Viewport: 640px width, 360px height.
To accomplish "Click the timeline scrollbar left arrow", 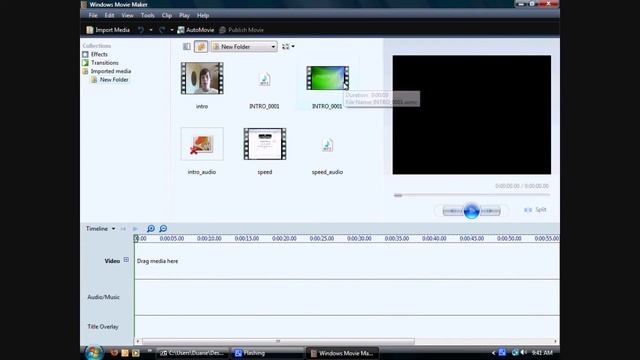I will (x=138, y=341).
